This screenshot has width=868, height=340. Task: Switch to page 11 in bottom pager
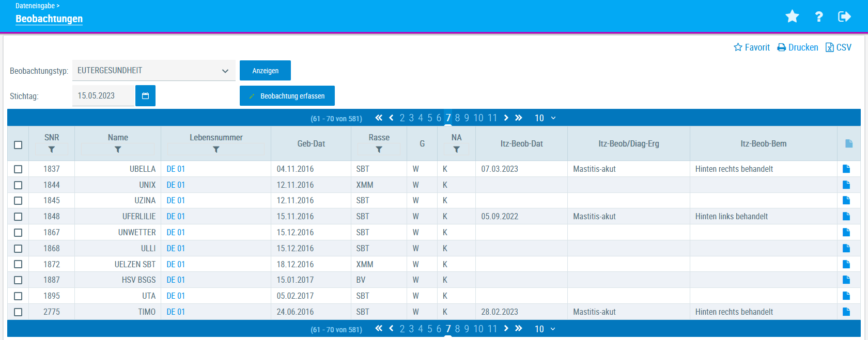(492, 329)
